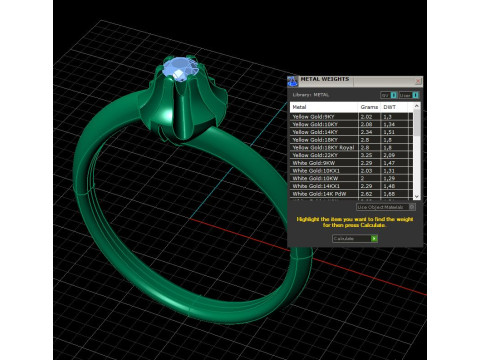
Task: Click the DWT column header
Action: pos(394,107)
